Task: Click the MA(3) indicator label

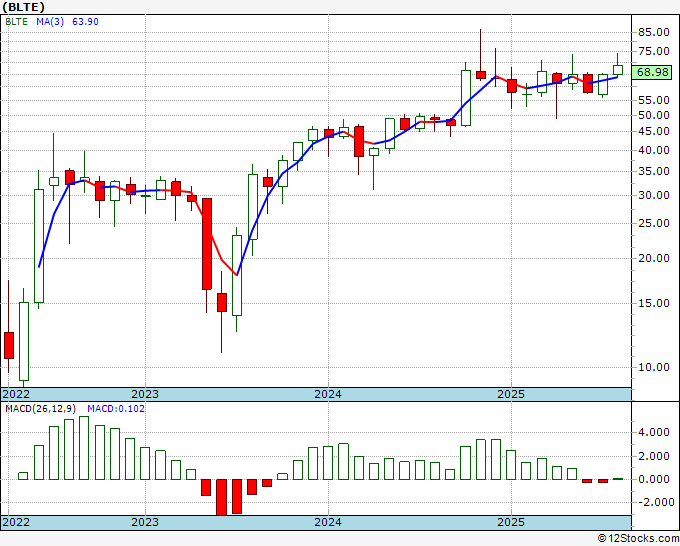Action: [x=50, y=22]
